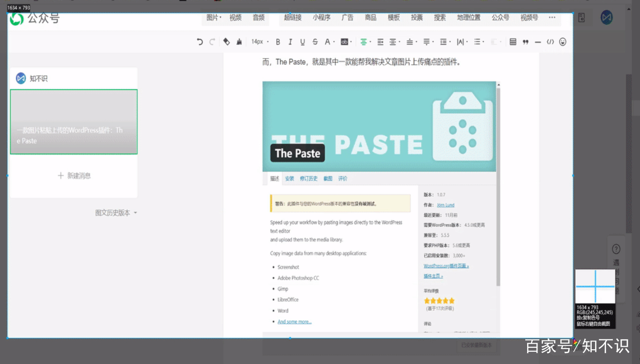Click 地理位置 to insert location

point(469,18)
